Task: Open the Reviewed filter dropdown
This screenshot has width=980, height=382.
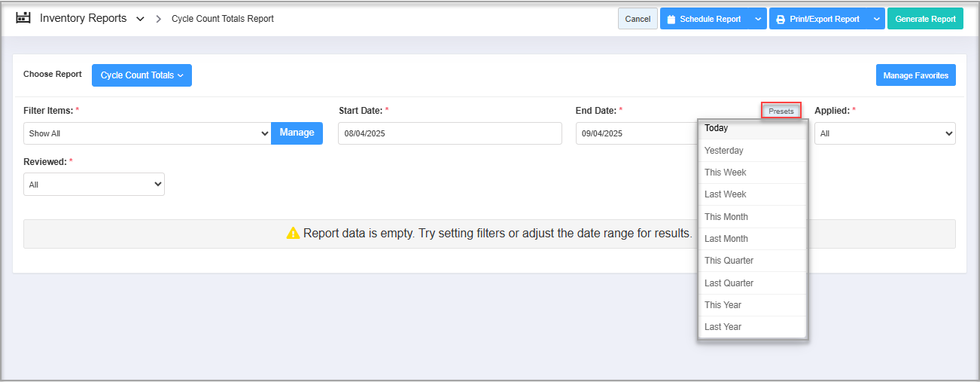Action: click(93, 184)
